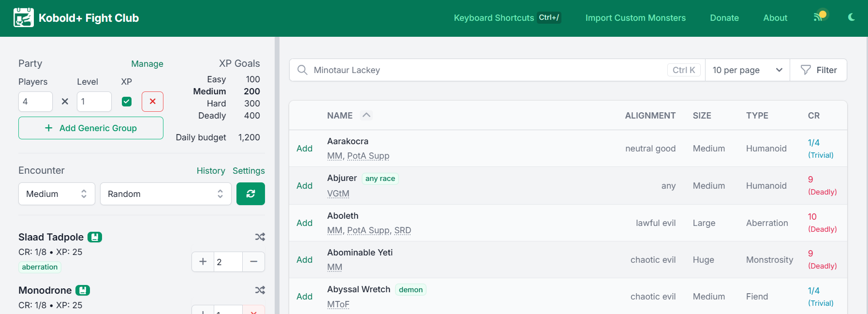Click the Kobold+ Fight Club logo icon

(x=23, y=18)
